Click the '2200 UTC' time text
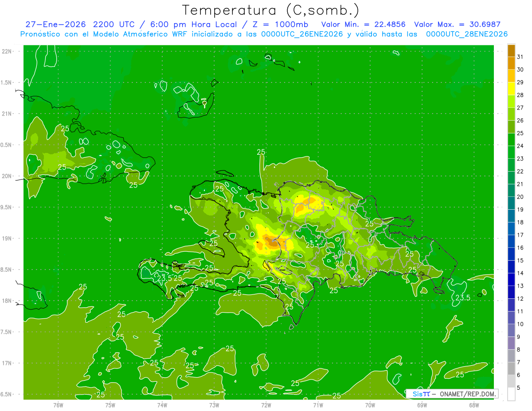Image resolution: width=532 pixels, height=411 pixels. click(116, 24)
